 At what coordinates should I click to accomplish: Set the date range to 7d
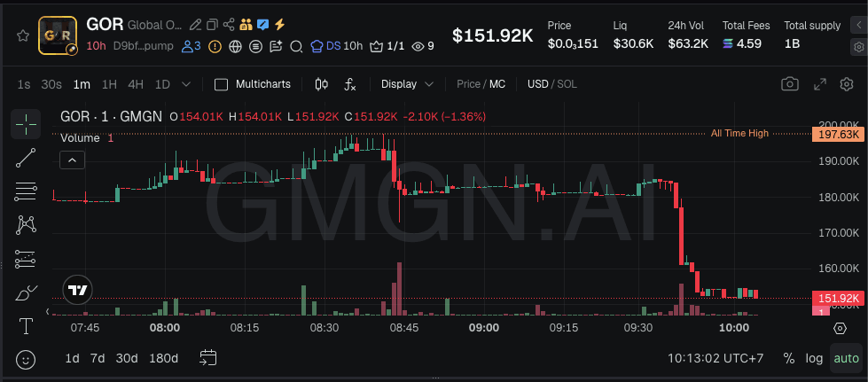pyautogui.click(x=98, y=358)
